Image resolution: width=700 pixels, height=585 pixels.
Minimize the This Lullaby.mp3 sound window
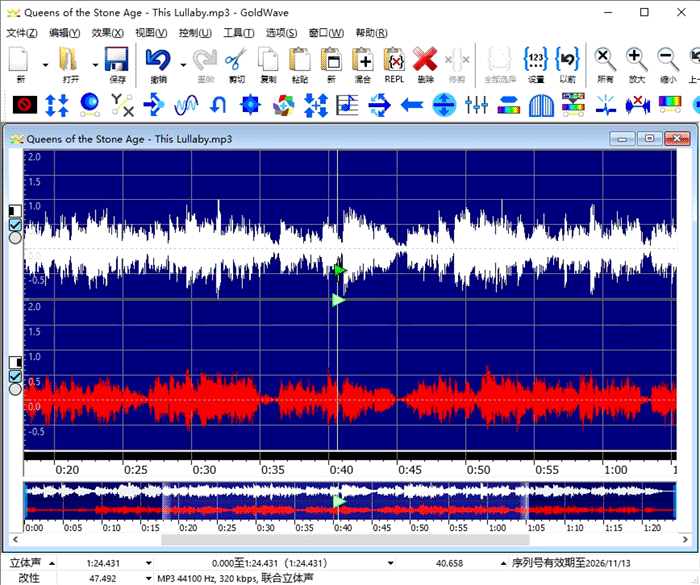click(622, 138)
